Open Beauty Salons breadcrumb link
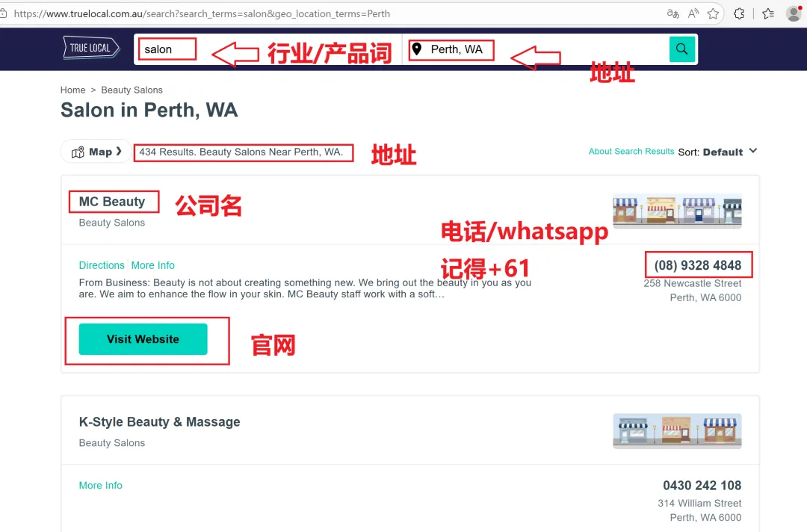 132,90
